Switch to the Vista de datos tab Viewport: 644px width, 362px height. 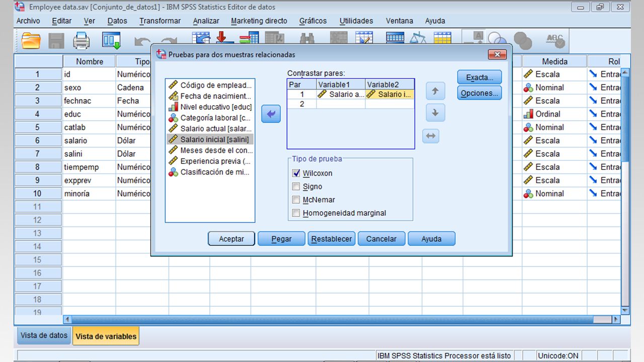[x=44, y=335]
